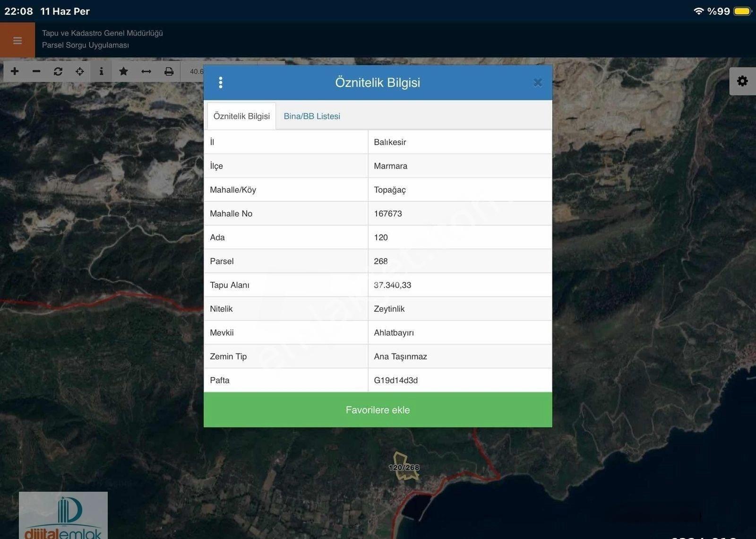The width and height of the screenshot is (756, 539).
Task: Activate the locate crosshair tool
Action: tap(80, 71)
